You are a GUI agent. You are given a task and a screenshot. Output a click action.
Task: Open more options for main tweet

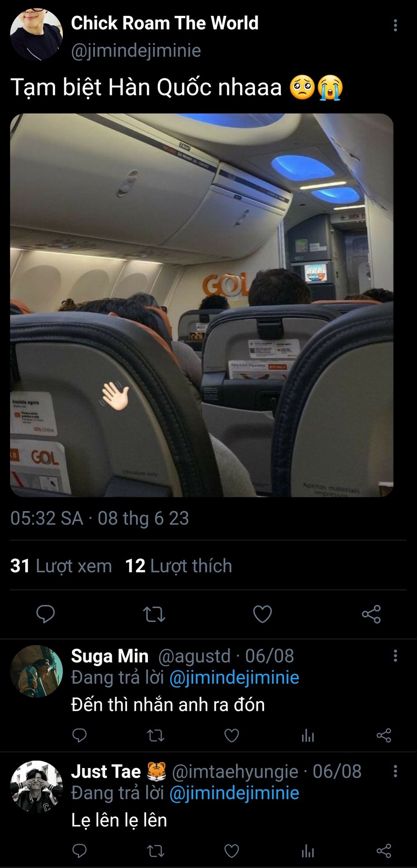click(x=395, y=25)
